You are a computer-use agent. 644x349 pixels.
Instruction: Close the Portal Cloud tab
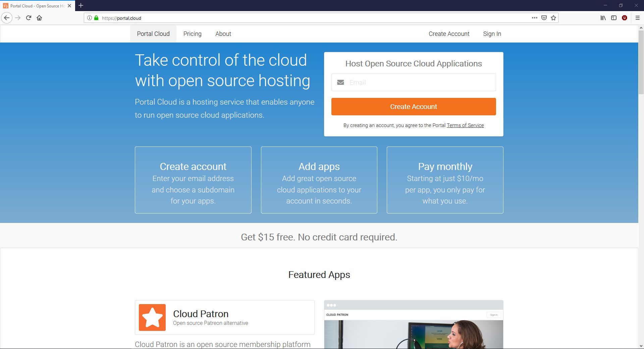pyautogui.click(x=69, y=6)
